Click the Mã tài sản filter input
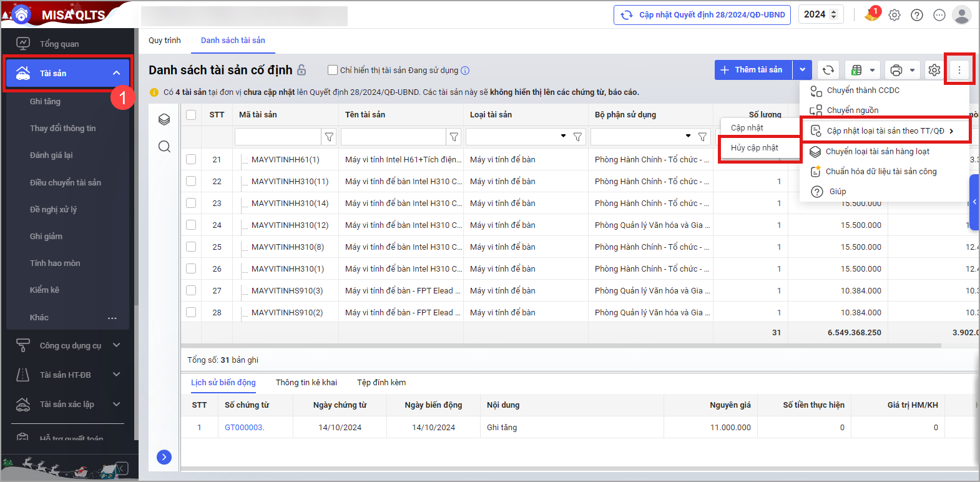 pyautogui.click(x=278, y=136)
